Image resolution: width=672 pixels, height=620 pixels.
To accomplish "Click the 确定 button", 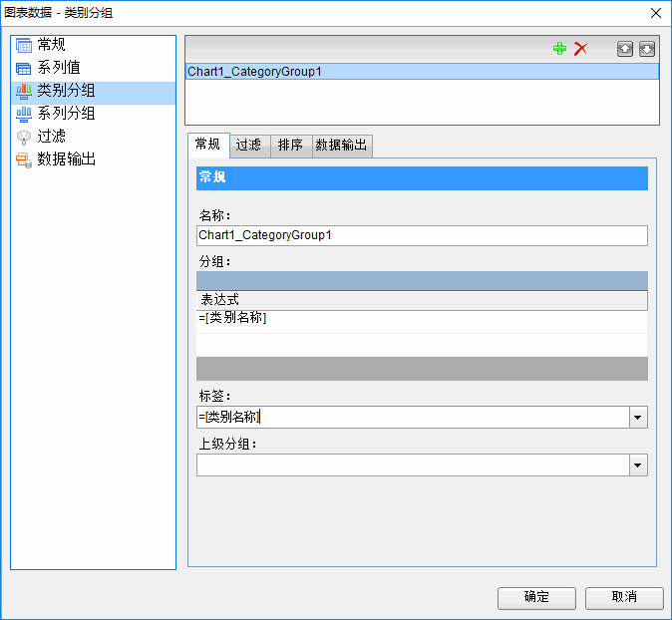I will (536, 597).
